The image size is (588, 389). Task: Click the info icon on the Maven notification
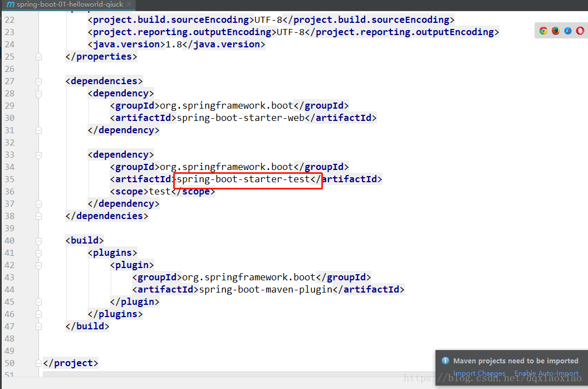(x=445, y=361)
